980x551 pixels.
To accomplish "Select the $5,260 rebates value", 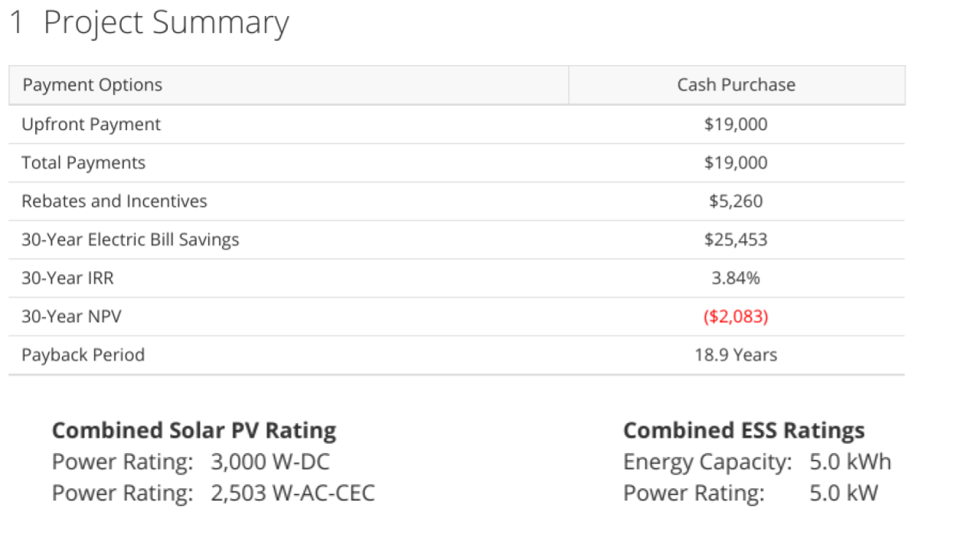I will [x=736, y=201].
